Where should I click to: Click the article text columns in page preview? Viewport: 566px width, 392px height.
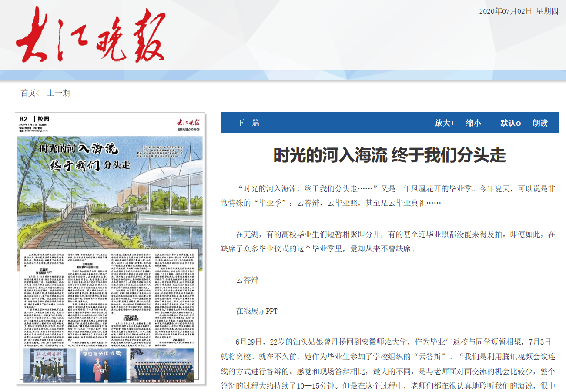(x=109, y=300)
